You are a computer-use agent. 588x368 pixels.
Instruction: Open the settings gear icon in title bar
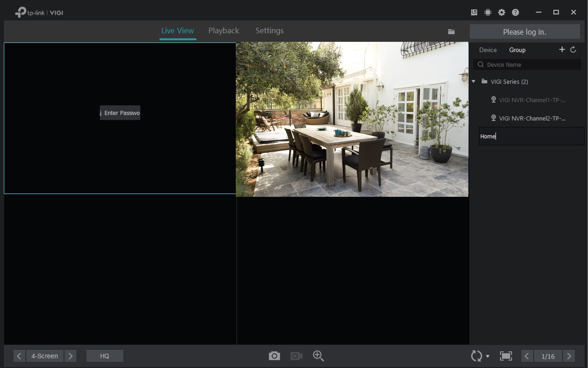pyautogui.click(x=501, y=12)
